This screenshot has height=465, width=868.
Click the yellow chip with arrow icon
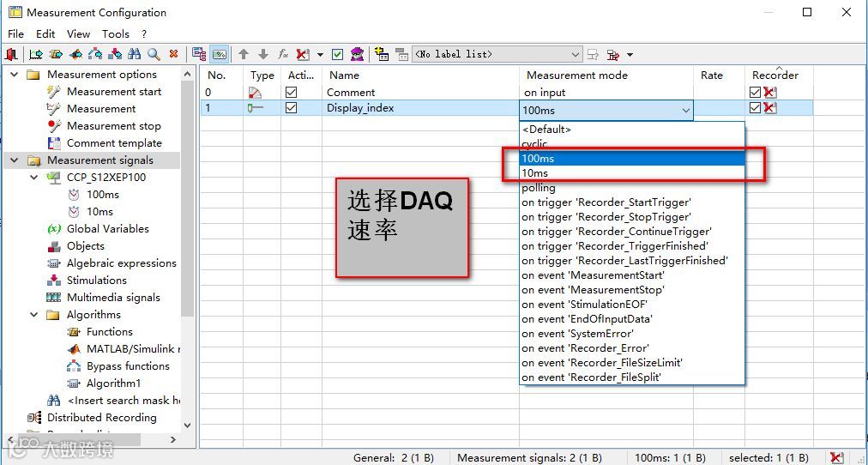point(56,54)
